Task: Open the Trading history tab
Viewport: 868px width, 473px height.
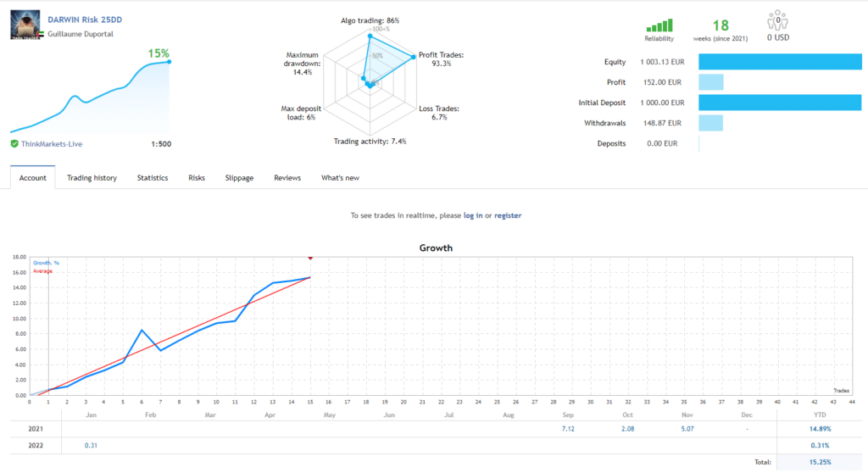Action: tap(92, 178)
